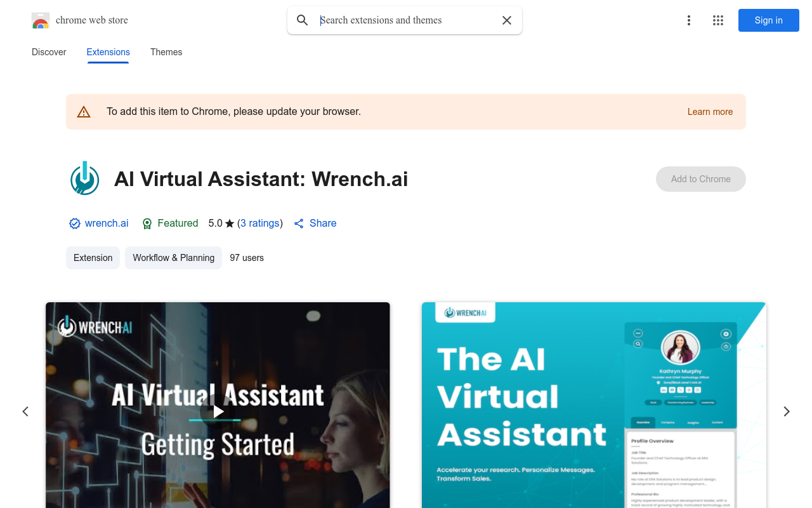Click the Featured badge
The width and height of the screenshot is (812, 508).
point(170,224)
